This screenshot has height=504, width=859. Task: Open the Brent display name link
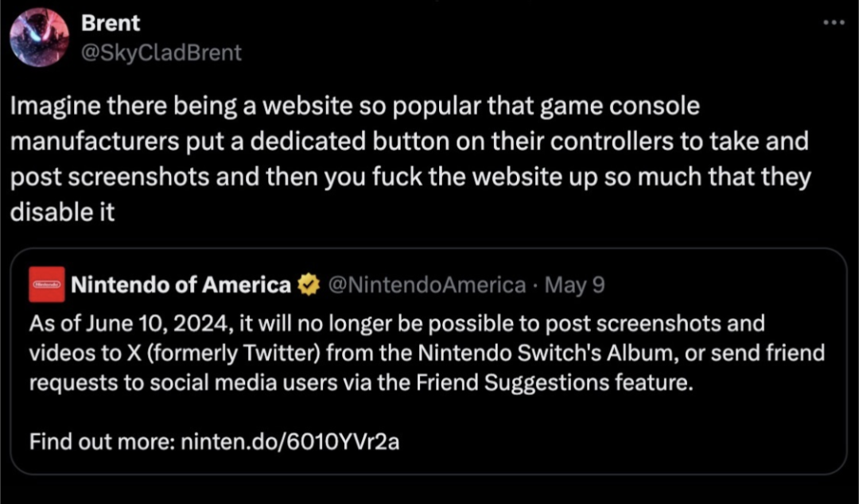tap(111, 23)
